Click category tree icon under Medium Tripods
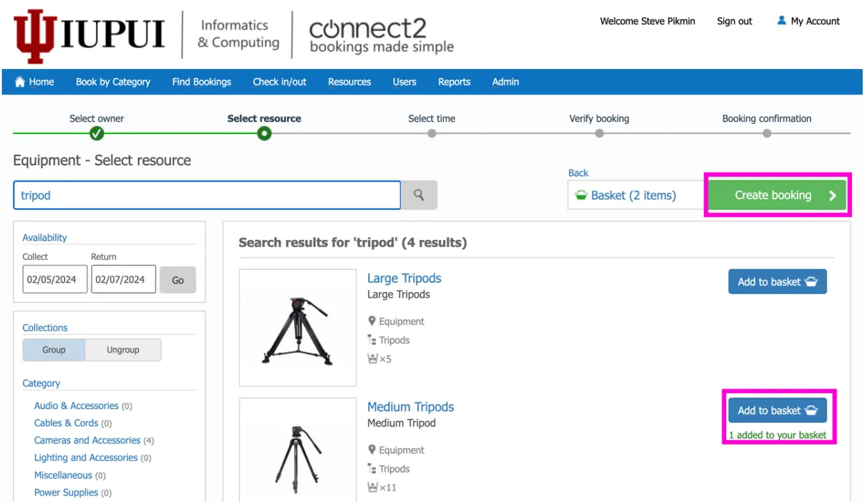 (x=372, y=469)
